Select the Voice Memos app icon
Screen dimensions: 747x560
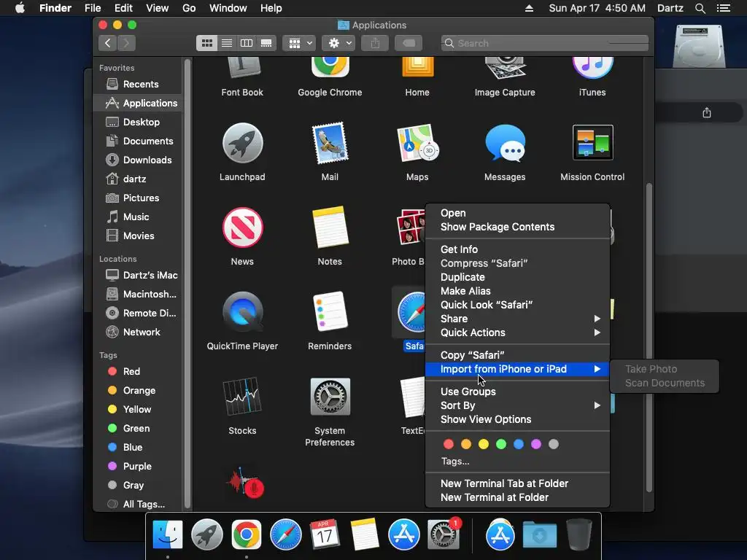[245, 483]
